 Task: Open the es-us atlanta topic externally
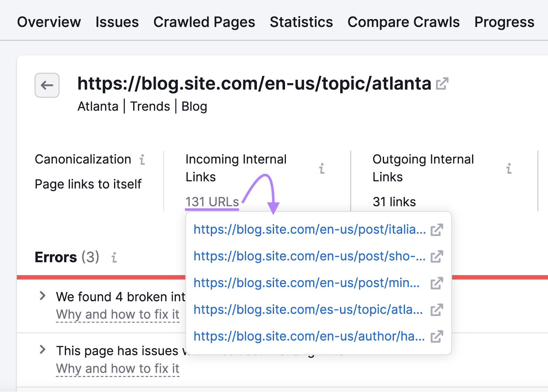point(437,310)
